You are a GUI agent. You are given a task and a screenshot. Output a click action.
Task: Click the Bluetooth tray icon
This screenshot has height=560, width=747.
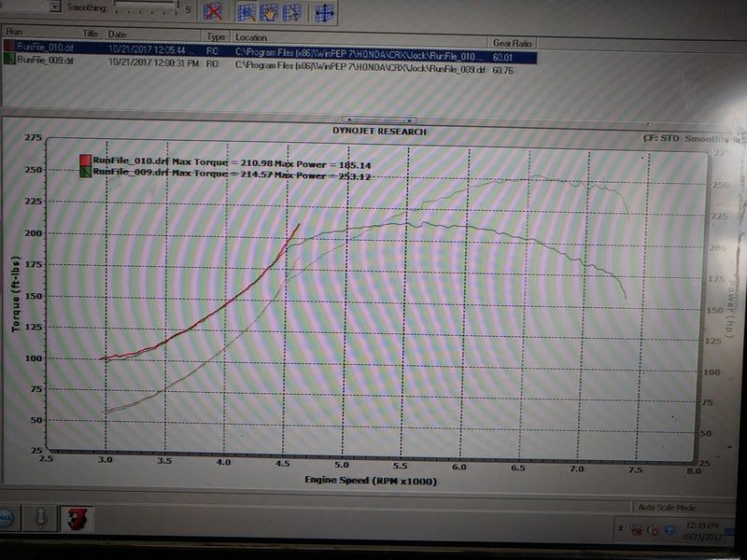point(669,530)
